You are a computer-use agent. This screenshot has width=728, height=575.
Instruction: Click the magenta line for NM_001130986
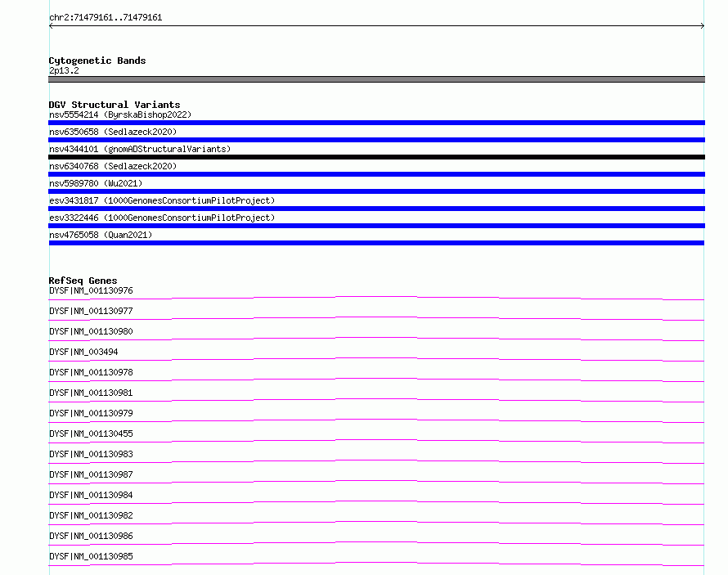tap(376, 543)
